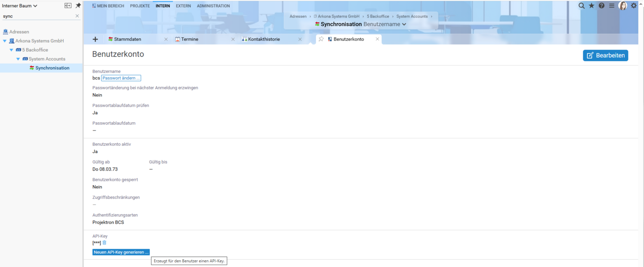Open the hamburger list menu icon
Viewport: 644px width, 267px height.
(x=611, y=6)
